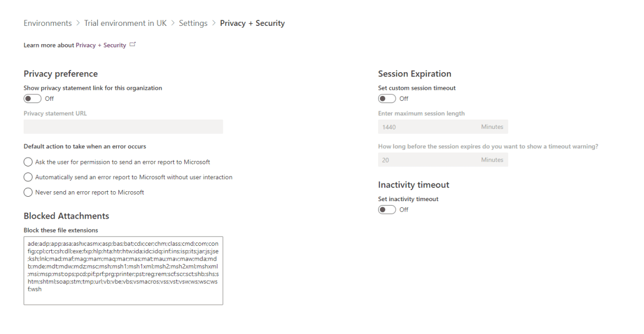644x334 pixels.
Task: Click the Inactivity timeout heading
Action: click(x=413, y=185)
